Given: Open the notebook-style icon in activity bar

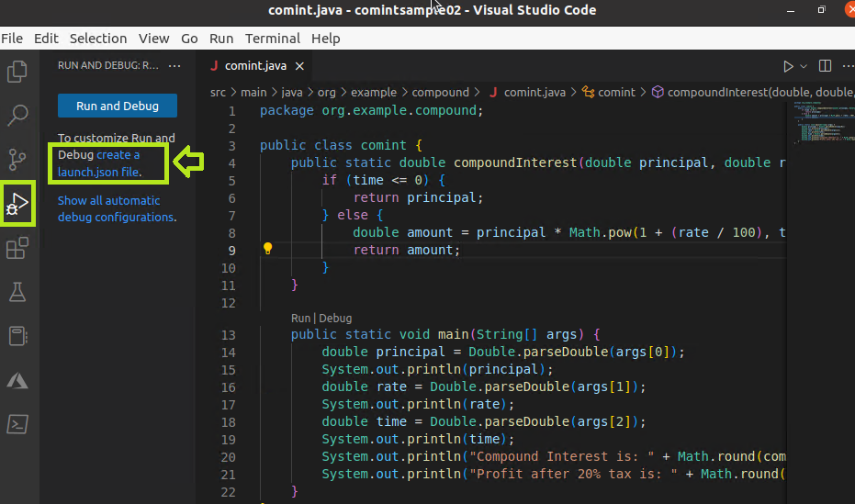Looking at the screenshot, I should pyautogui.click(x=17, y=336).
